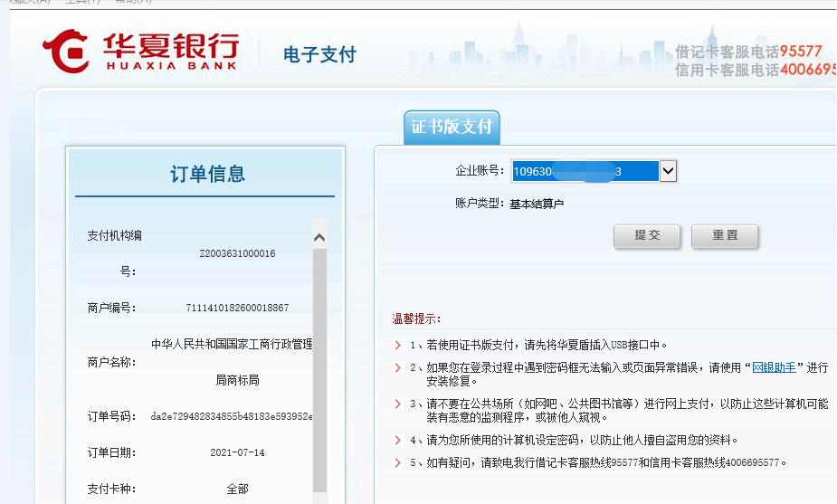Click the Huaxia Bank logo
Viewport: 837px width, 504px height.
[x=140, y=52]
